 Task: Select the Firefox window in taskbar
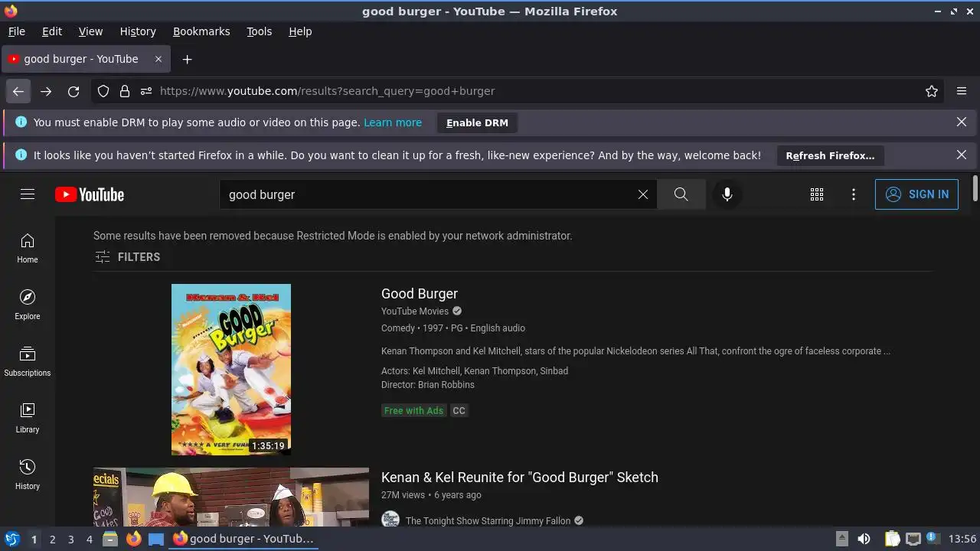point(243,539)
